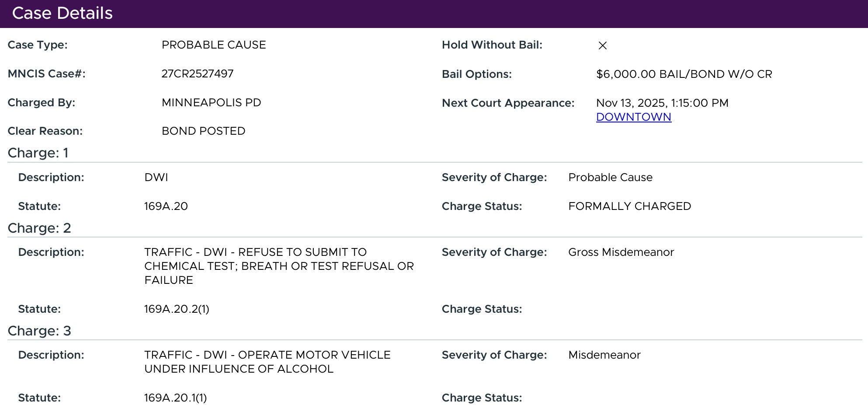Click the PROBABLE CAUSE case type value

point(213,45)
